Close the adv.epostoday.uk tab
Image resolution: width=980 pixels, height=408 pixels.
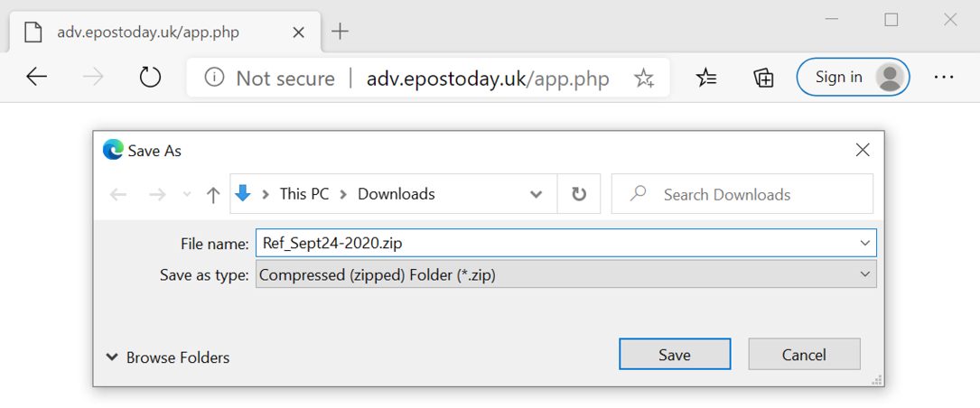tap(299, 32)
